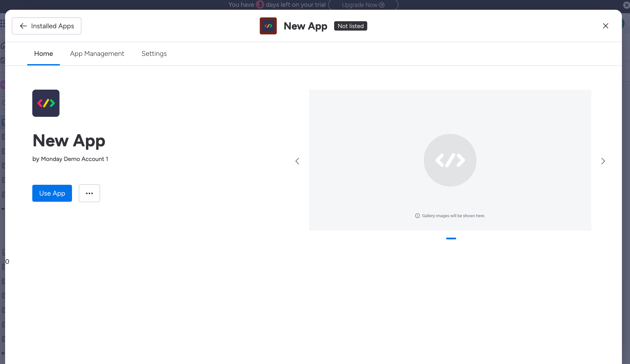
Task: Click the arrow icon inside Upgrade Now
Action: tap(381, 5)
